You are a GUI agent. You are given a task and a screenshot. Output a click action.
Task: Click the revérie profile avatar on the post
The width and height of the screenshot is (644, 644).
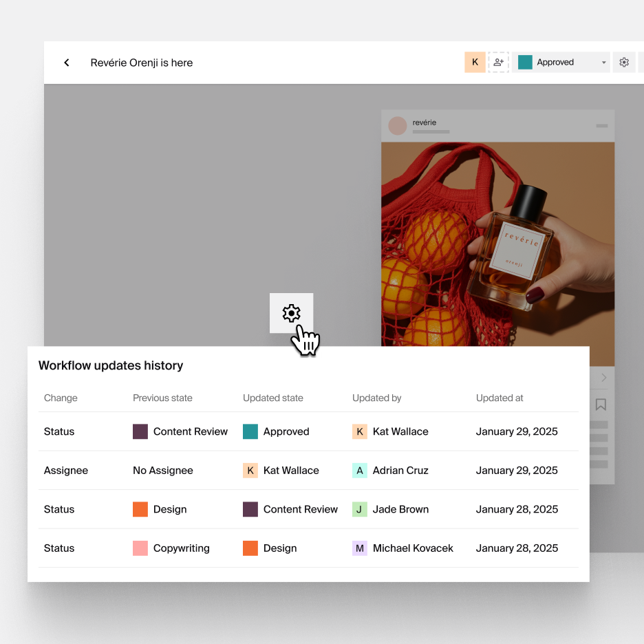[x=398, y=125]
